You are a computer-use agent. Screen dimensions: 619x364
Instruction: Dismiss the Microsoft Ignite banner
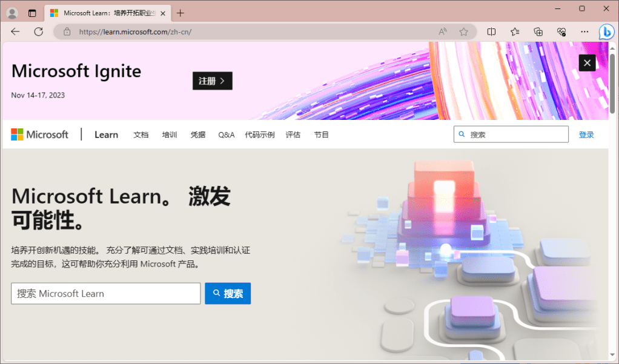[x=587, y=63]
